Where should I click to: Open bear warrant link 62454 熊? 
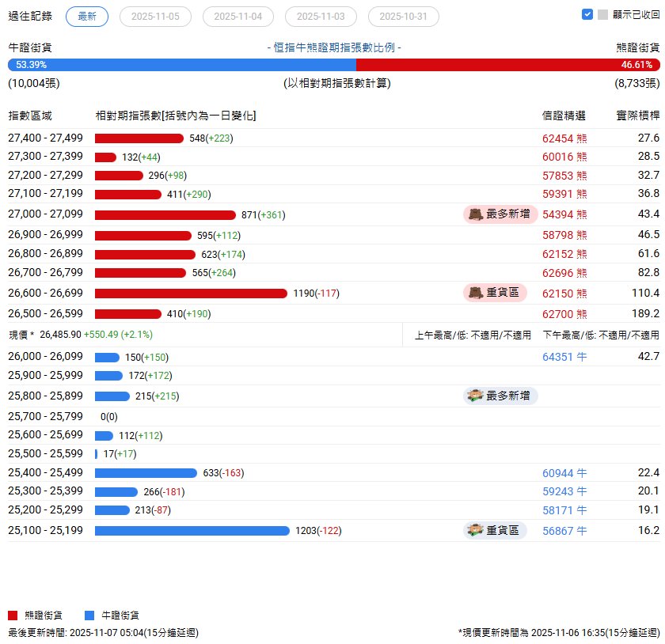(x=564, y=138)
